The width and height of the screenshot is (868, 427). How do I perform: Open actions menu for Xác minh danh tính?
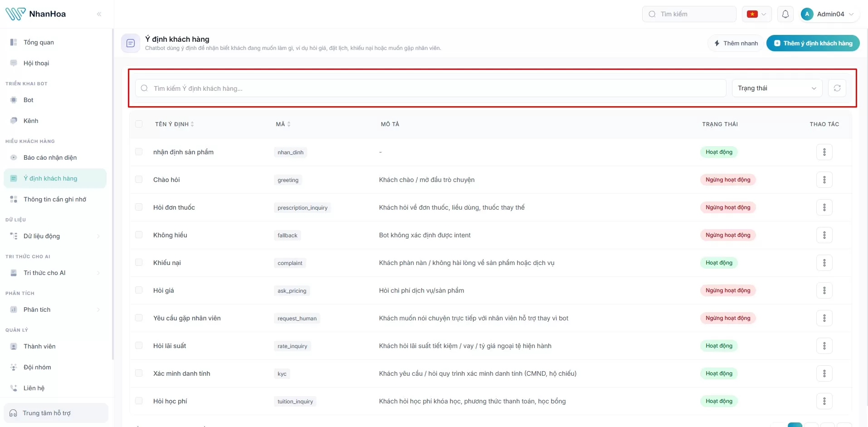[x=824, y=373]
